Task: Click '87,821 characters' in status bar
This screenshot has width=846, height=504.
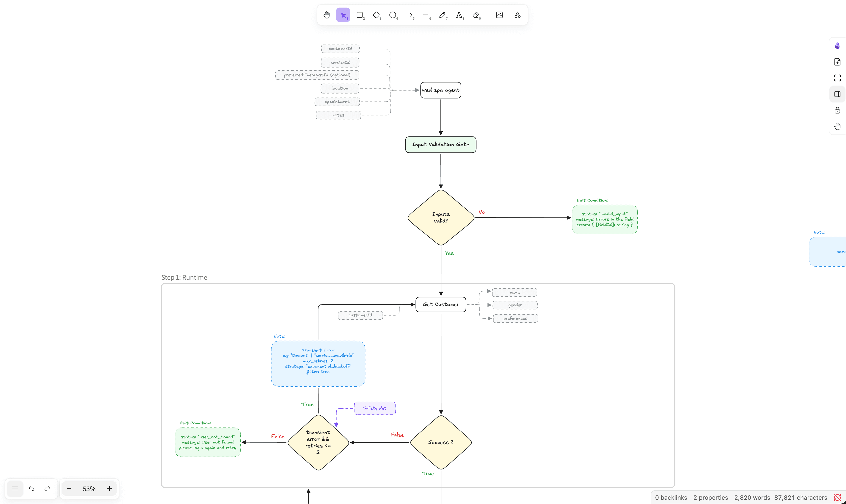Action: point(801,497)
